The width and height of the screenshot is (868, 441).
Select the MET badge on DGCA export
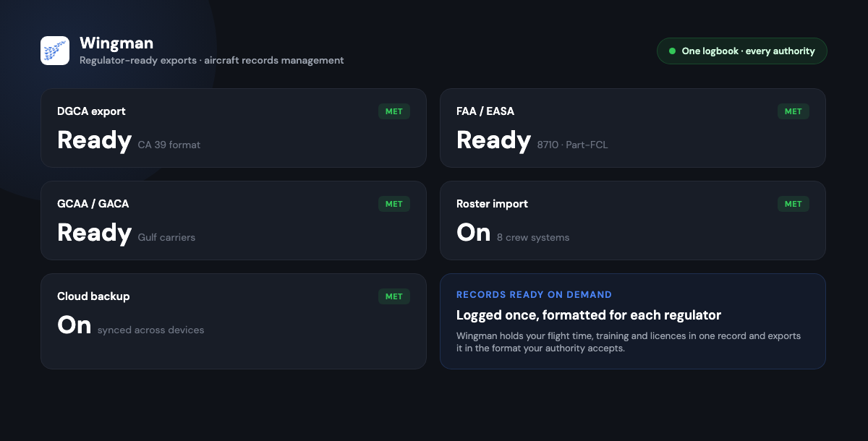(x=394, y=111)
